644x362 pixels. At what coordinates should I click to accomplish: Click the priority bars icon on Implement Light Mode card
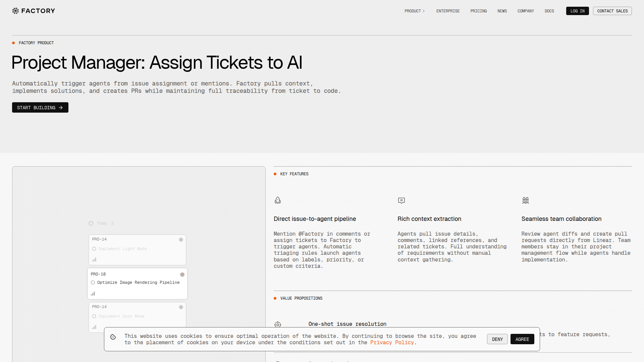point(94,259)
